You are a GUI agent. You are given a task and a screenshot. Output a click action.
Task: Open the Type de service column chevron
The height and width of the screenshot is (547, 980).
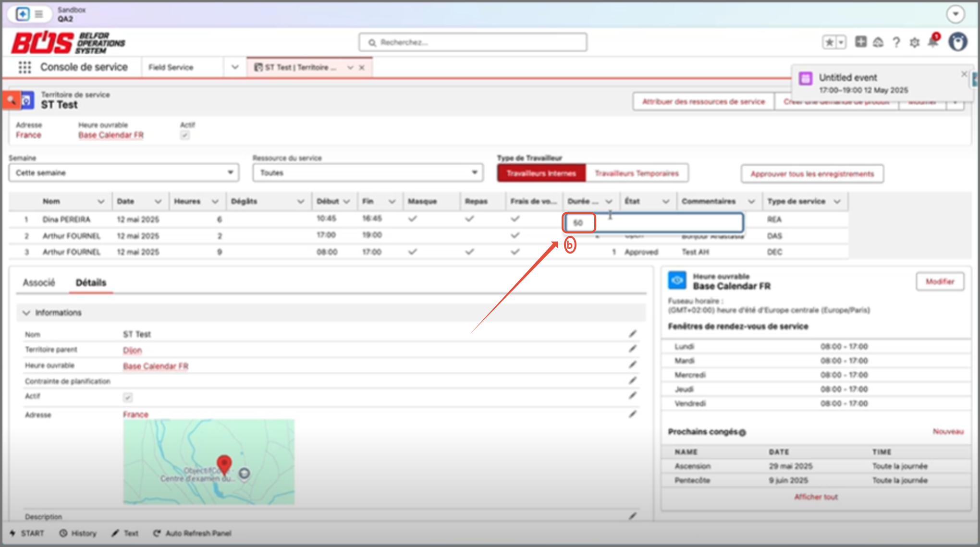pyautogui.click(x=837, y=202)
